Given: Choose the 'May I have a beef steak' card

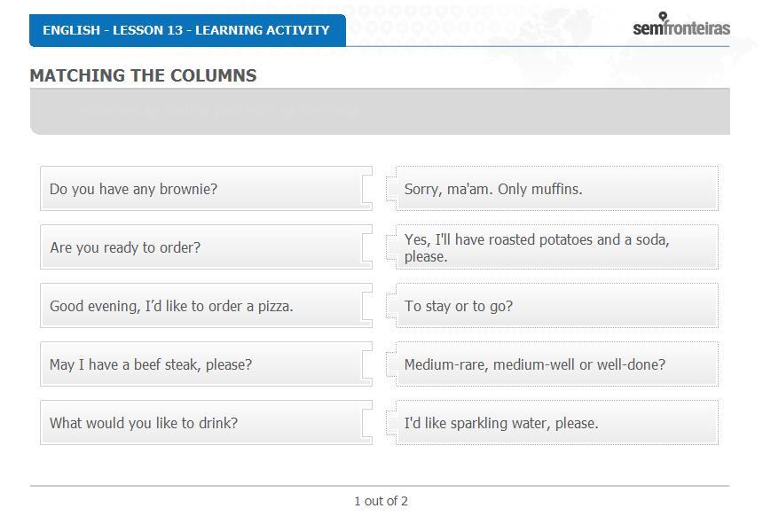Looking at the screenshot, I should [207, 364].
